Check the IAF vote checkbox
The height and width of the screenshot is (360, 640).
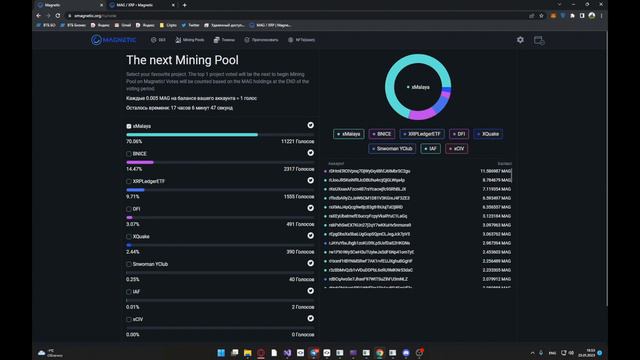[129, 292]
